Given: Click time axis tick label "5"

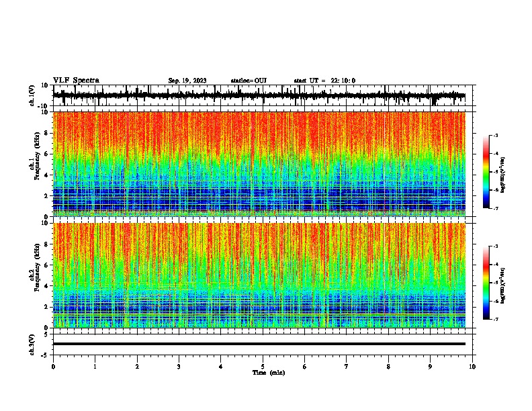Looking at the screenshot, I should [263, 367].
